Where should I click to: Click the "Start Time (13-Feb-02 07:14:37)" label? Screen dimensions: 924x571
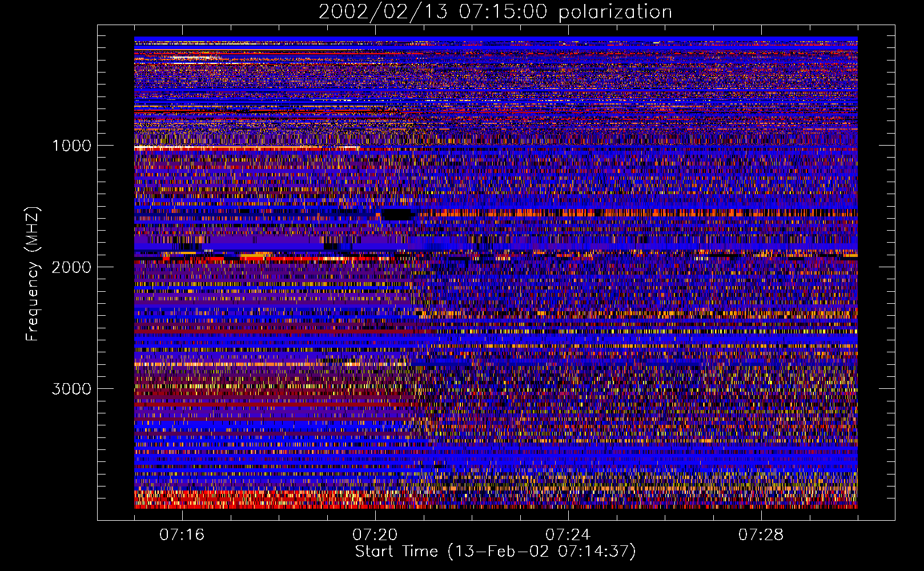[x=495, y=552]
